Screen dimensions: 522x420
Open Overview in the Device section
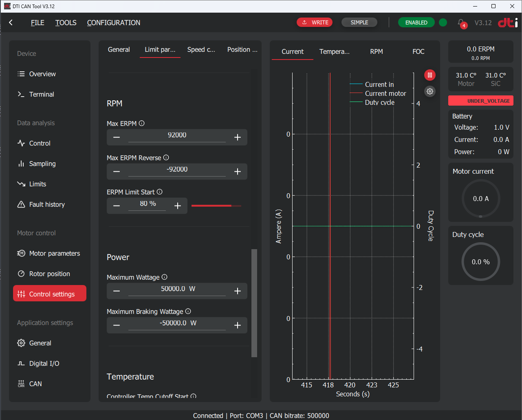[50, 74]
